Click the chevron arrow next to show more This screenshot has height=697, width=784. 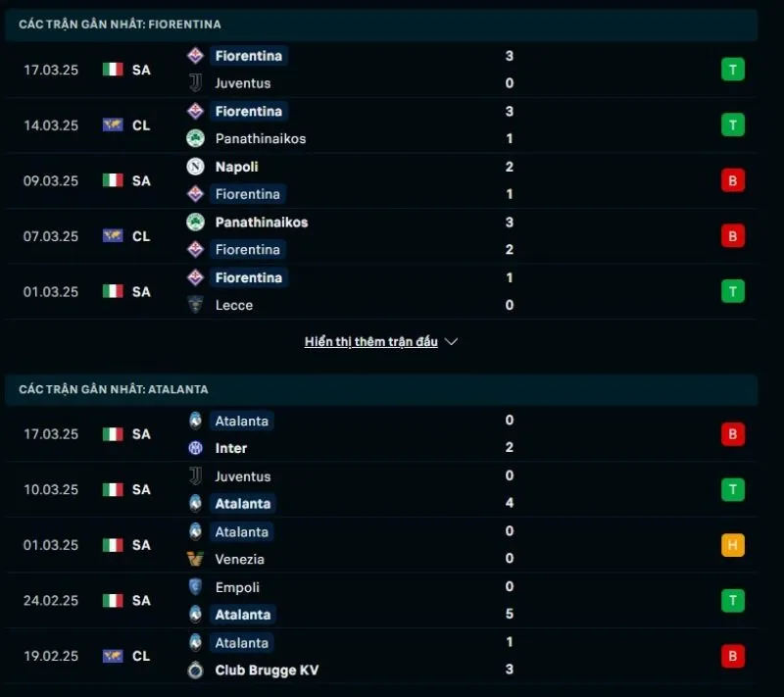[x=451, y=341]
